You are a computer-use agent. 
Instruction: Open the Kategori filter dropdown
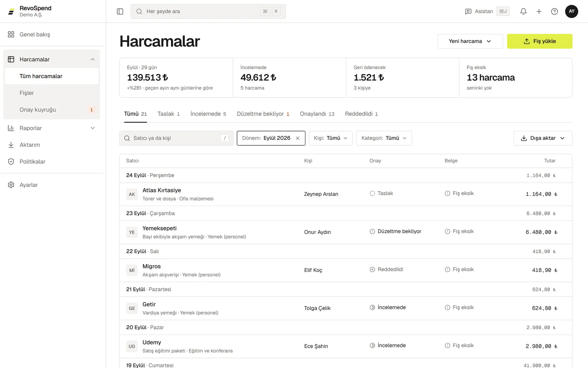click(x=384, y=138)
